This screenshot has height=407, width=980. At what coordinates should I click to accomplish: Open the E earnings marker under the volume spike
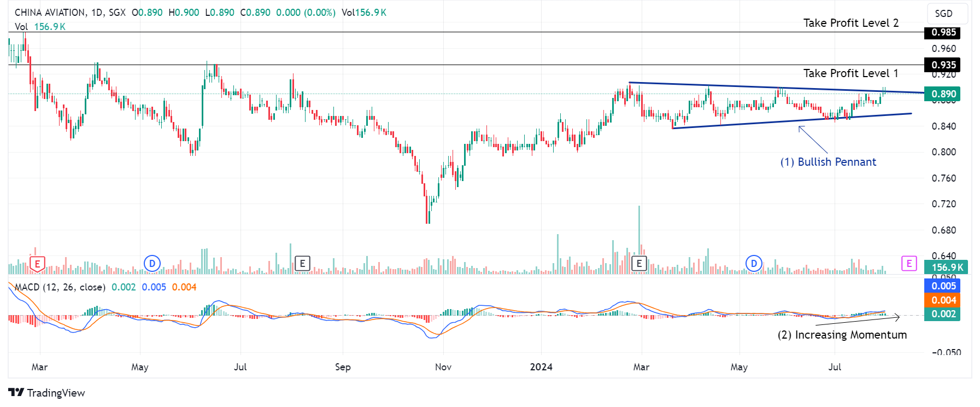[639, 264]
